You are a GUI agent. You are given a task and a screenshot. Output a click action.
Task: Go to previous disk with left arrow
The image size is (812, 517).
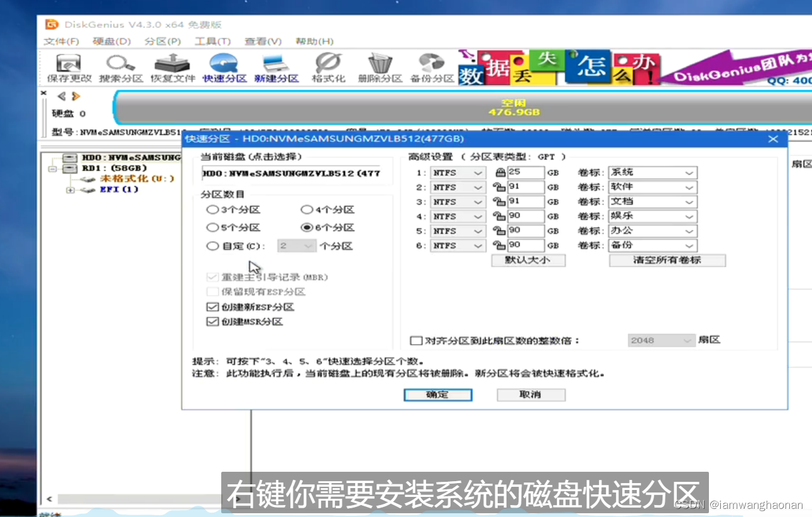tap(62, 97)
